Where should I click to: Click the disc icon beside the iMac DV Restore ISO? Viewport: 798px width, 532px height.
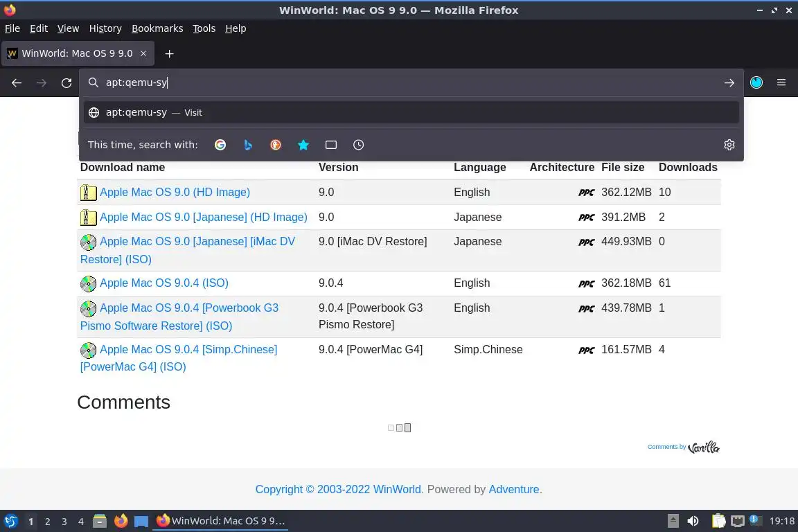(88, 242)
